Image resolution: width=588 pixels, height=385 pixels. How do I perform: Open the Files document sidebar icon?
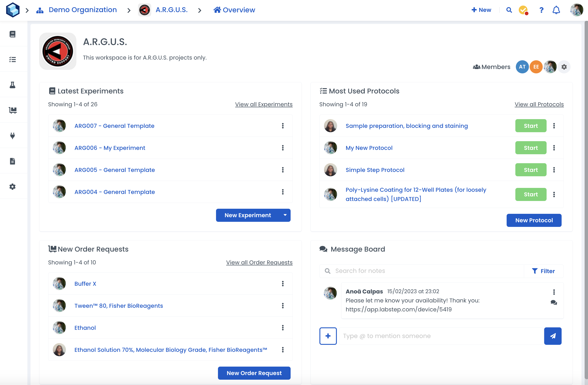13,161
